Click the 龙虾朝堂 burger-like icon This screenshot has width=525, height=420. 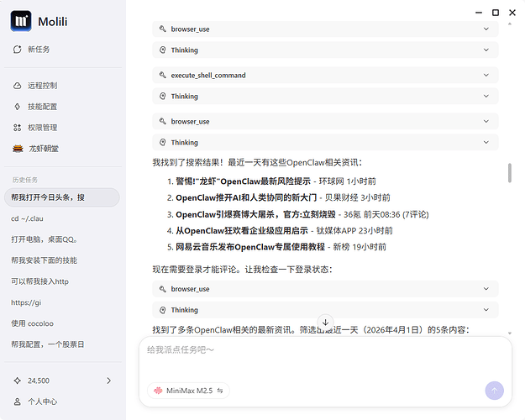click(x=18, y=149)
